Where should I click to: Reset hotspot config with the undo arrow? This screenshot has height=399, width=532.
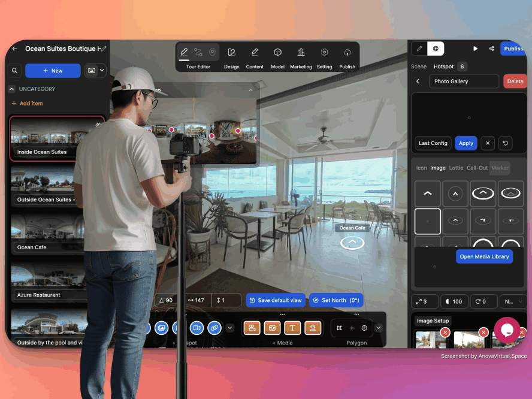point(505,143)
